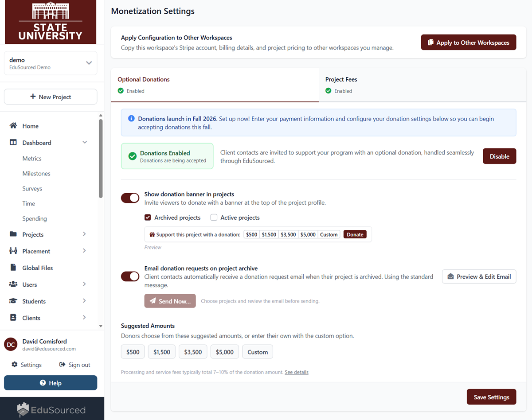
Task: Click the blue info icon in donations notice
Action: [x=131, y=119]
